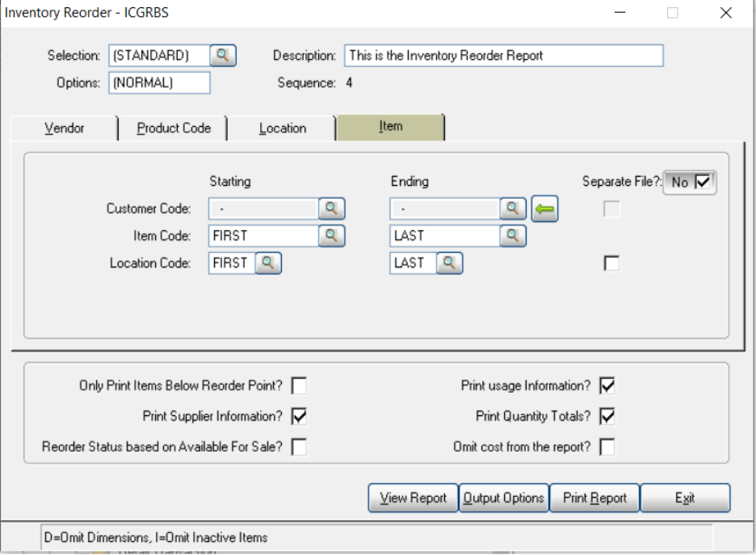
Task: Tick the Customer Code separate file checkbox
Action: [612, 208]
